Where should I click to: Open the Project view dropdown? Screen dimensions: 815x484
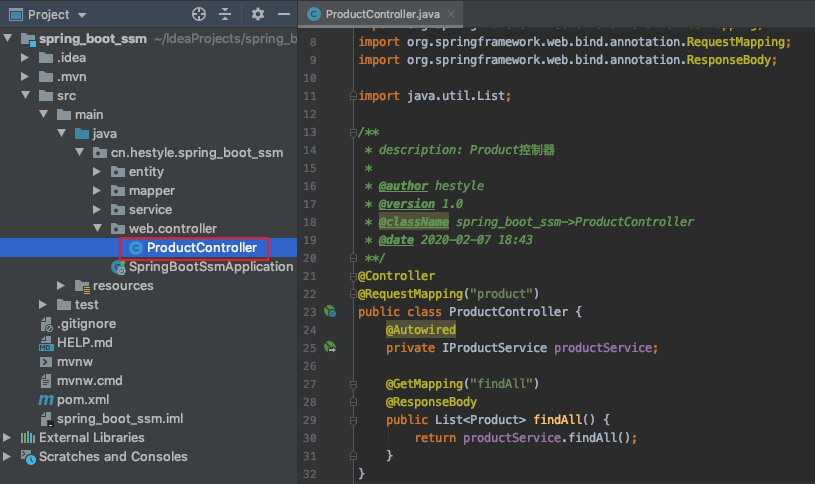[x=82, y=15]
